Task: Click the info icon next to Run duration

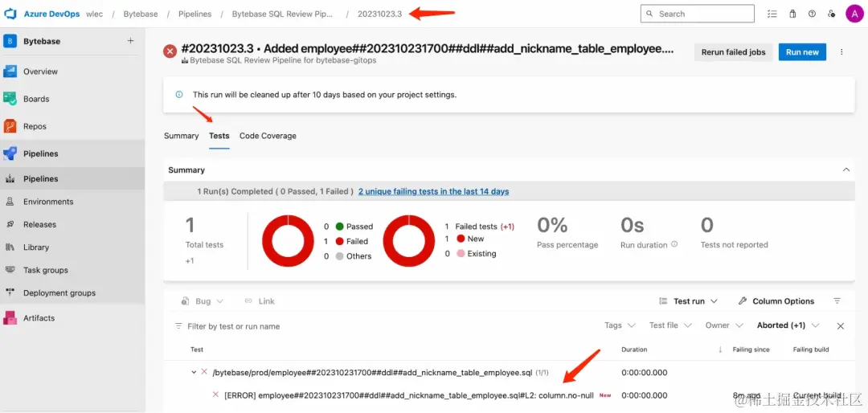Action: click(674, 244)
